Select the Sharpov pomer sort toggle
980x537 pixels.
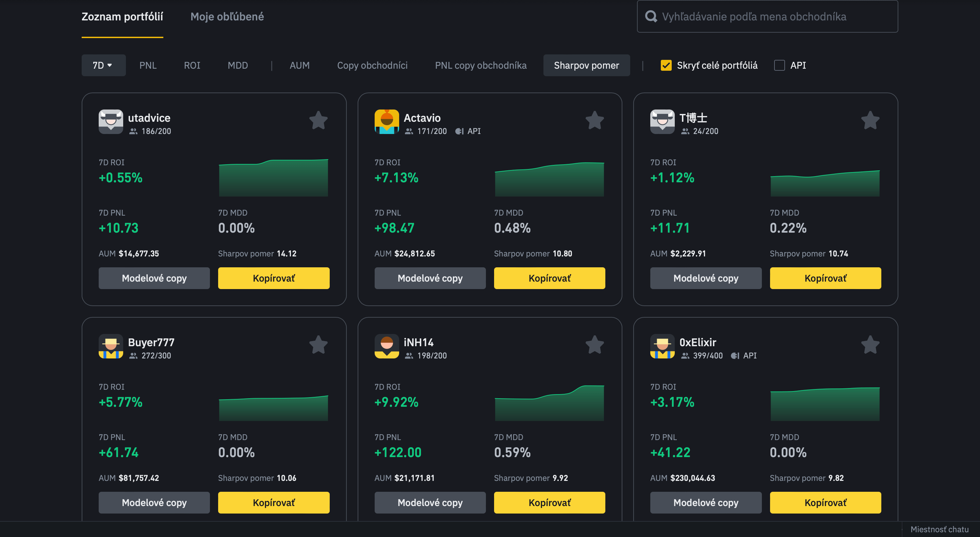coord(586,65)
